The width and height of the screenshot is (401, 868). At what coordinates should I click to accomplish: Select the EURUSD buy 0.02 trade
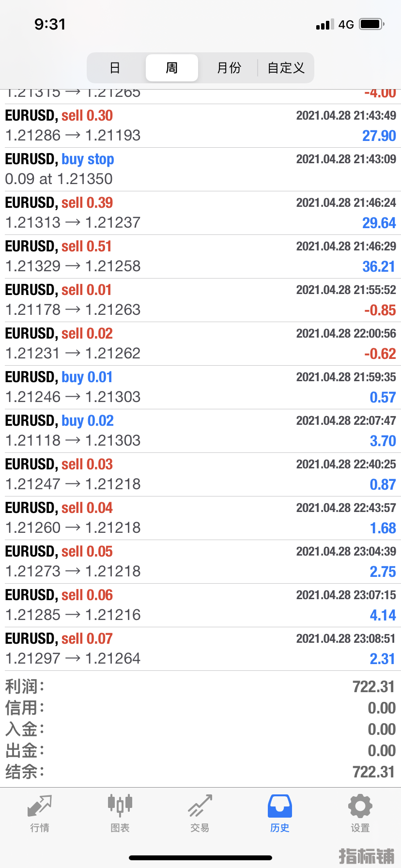200,431
